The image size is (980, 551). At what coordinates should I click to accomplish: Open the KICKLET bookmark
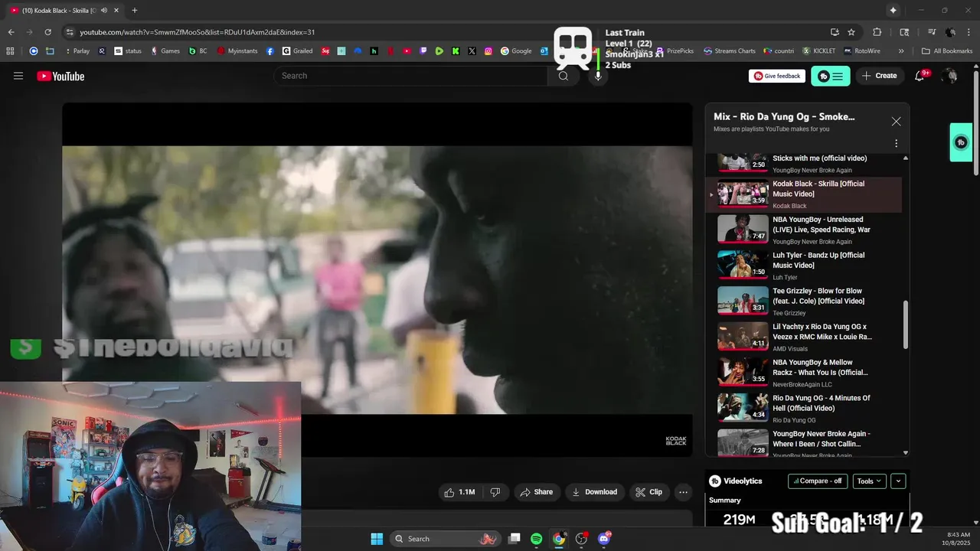(x=819, y=51)
